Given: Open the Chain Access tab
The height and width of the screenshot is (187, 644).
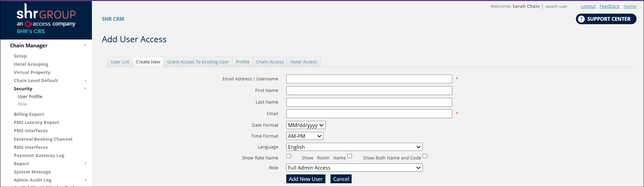Looking at the screenshot, I should click(x=270, y=62).
